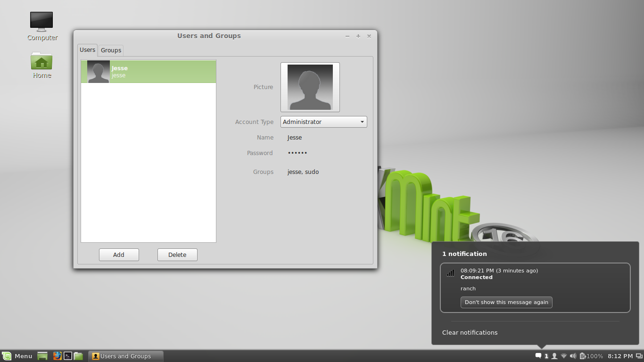Click the Name value Jesse to edit
The image size is (644, 362).
[295, 138]
